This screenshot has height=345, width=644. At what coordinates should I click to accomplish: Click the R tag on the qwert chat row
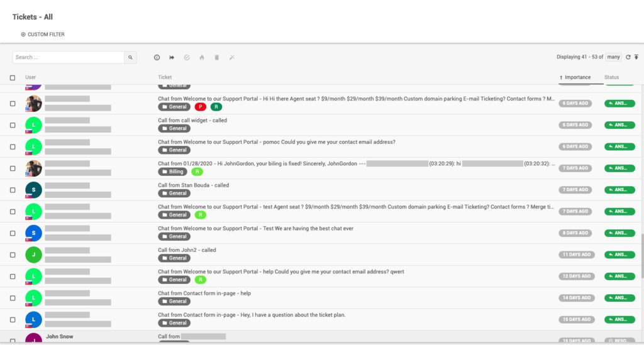click(x=201, y=280)
